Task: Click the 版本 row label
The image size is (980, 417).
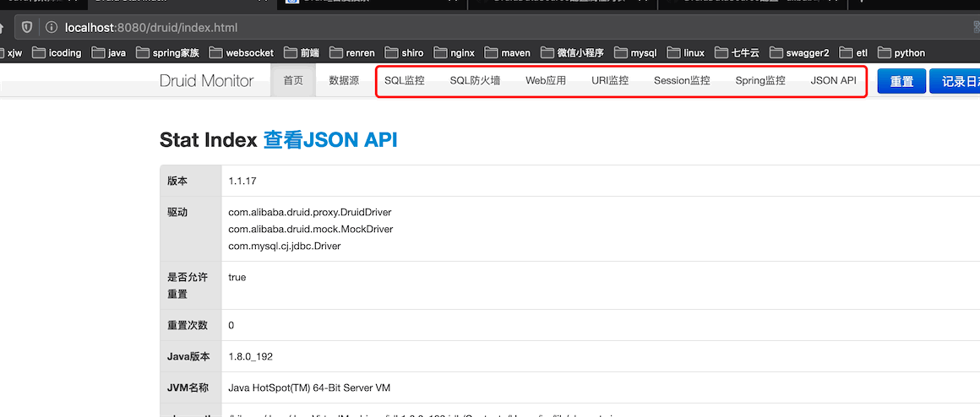Action: coord(177,181)
